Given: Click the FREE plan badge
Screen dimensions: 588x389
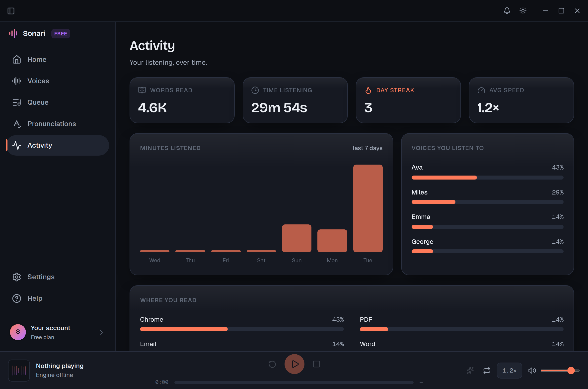Looking at the screenshot, I should 61,34.
